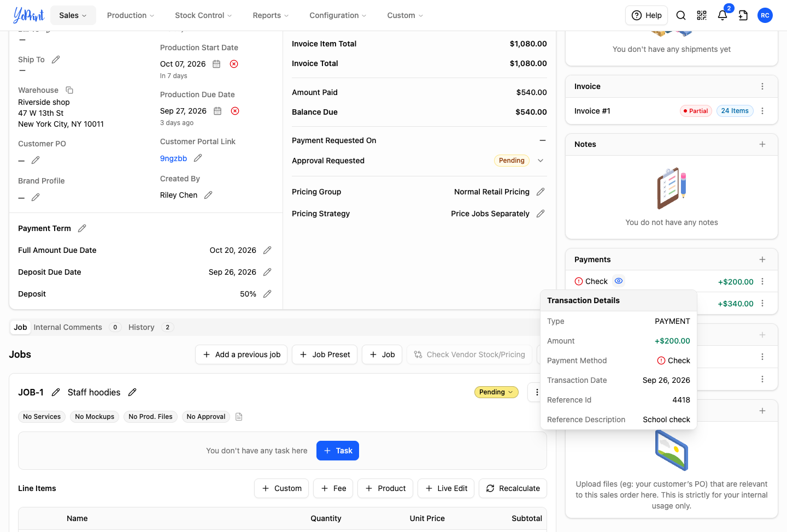Open Invoice panel more options
787x532 pixels.
pyautogui.click(x=762, y=86)
